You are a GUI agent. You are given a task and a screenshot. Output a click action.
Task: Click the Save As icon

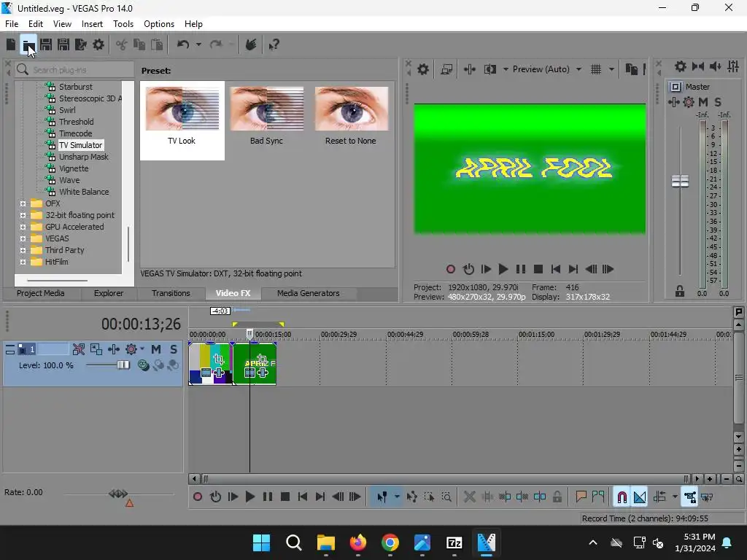(x=63, y=44)
